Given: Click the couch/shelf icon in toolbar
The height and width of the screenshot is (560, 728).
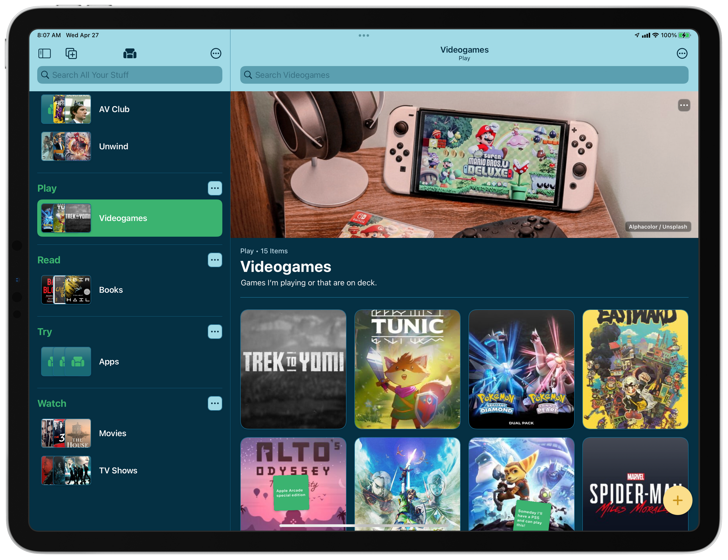Looking at the screenshot, I should tap(130, 53).
